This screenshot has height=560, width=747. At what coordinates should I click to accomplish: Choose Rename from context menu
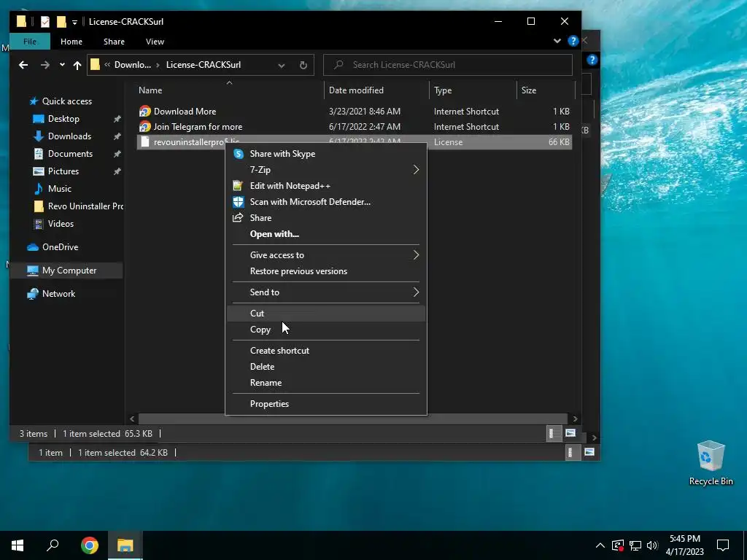click(x=326, y=383)
